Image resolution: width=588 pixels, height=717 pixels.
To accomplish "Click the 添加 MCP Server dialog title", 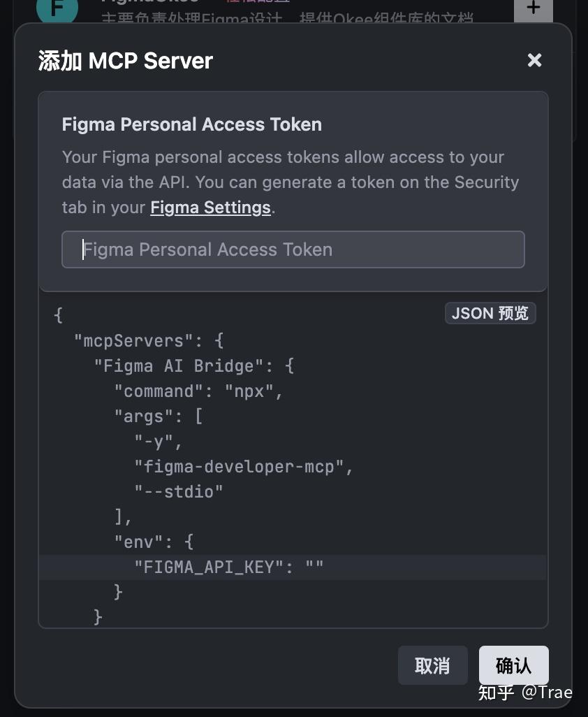I will (125, 61).
